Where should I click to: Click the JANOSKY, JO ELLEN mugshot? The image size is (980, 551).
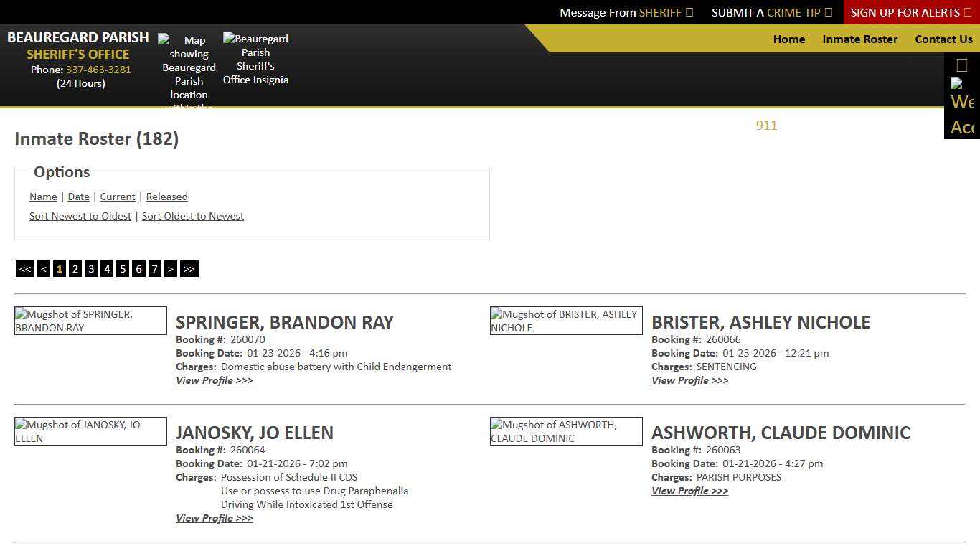click(90, 431)
